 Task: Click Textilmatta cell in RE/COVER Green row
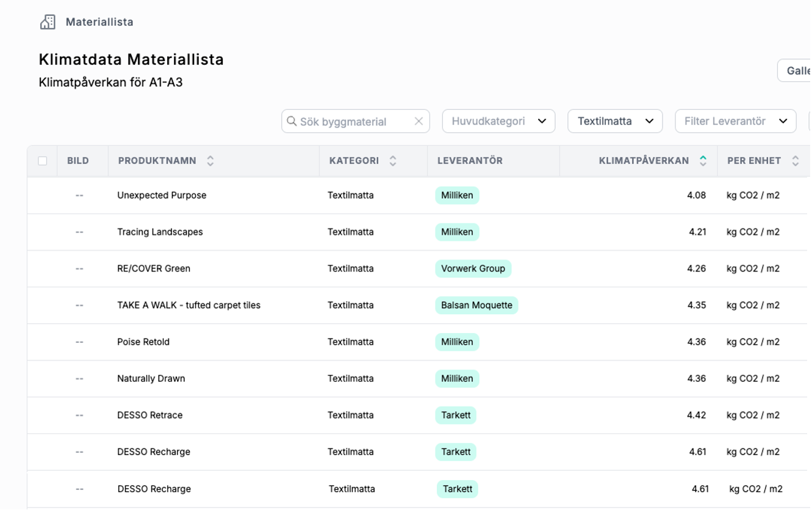350,268
